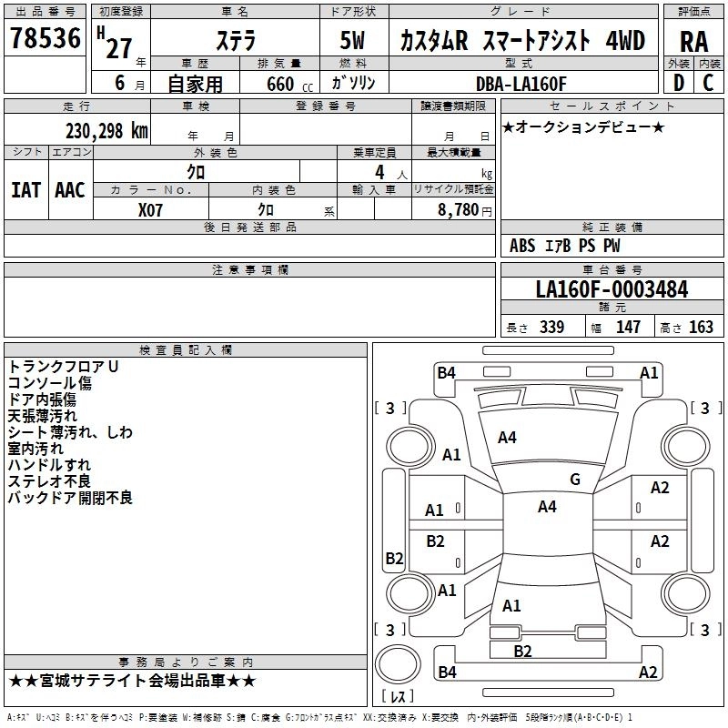Select the mileage value 230,298 km
This screenshot has width=728, height=728.
[x=106, y=130]
